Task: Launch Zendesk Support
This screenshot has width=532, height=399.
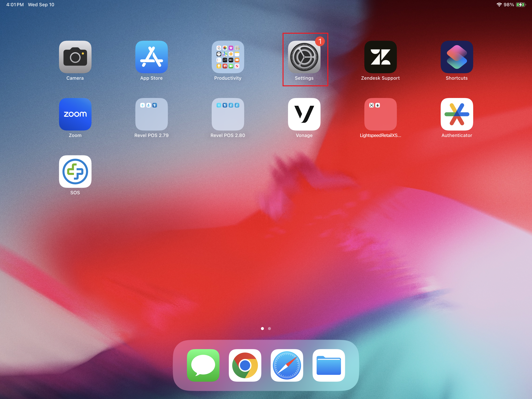Action: tap(381, 57)
